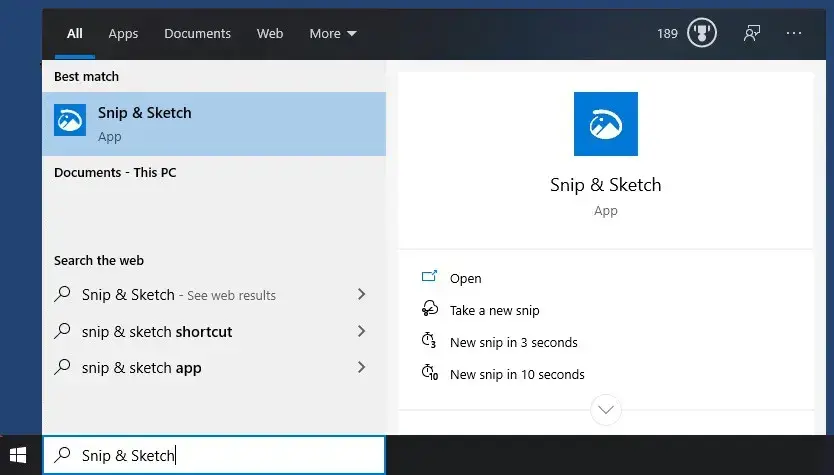The height and width of the screenshot is (475, 834).
Task: Click the Search the web heading
Action: pos(99,261)
